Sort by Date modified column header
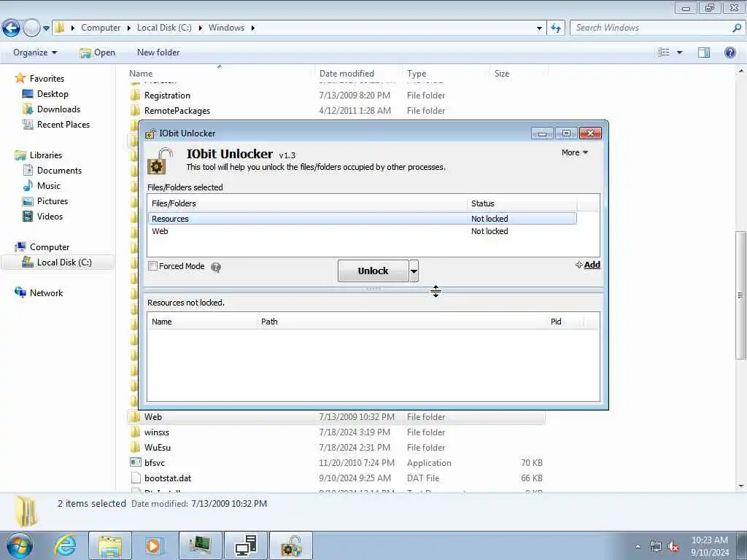The image size is (747, 560). pyautogui.click(x=359, y=74)
